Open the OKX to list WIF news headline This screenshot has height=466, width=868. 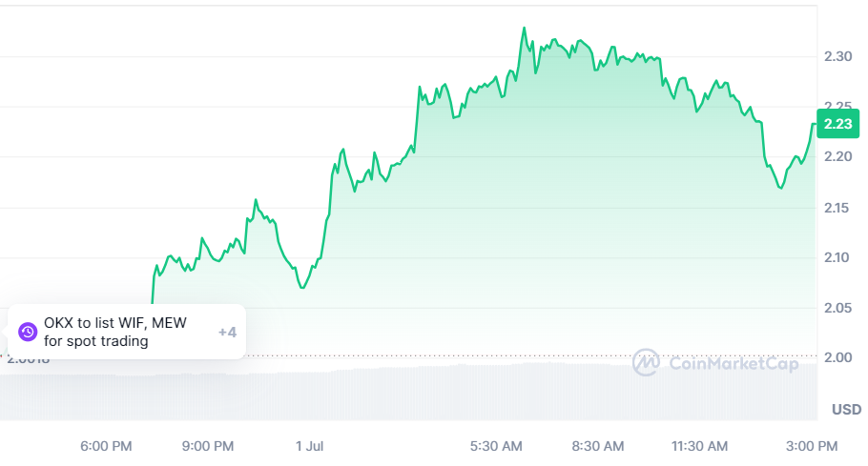[x=114, y=332]
